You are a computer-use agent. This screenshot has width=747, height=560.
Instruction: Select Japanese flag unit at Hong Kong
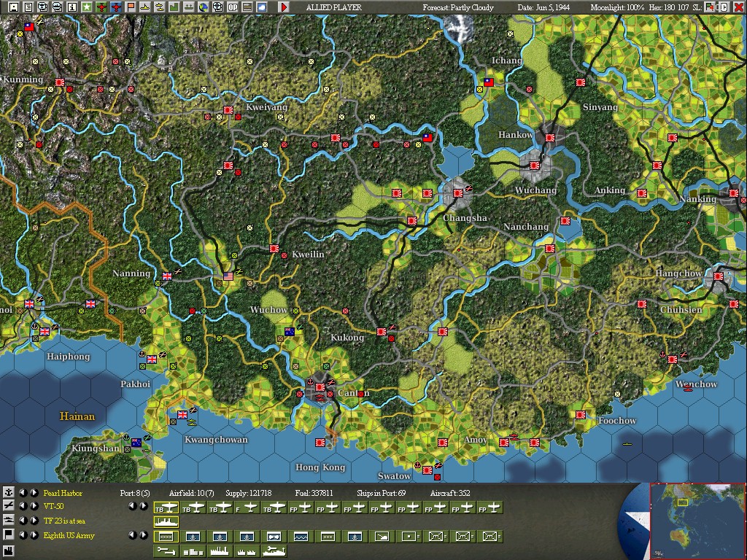(x=320, y=443)
